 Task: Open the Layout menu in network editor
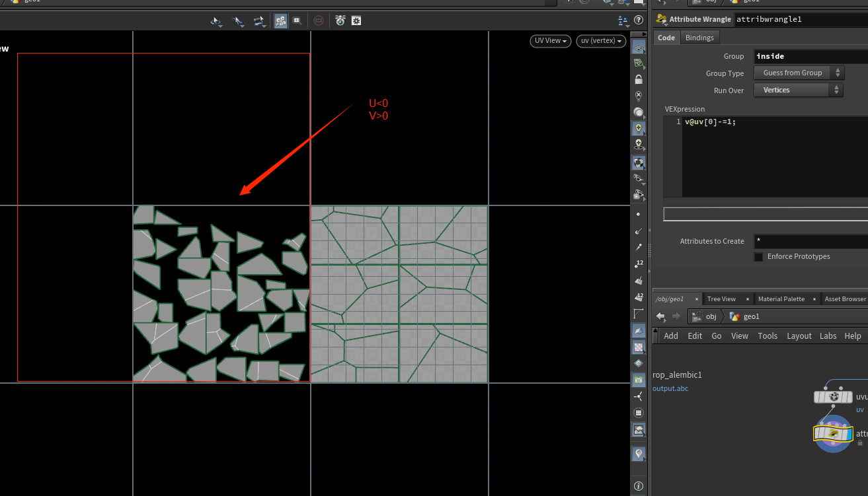point(799,336)
